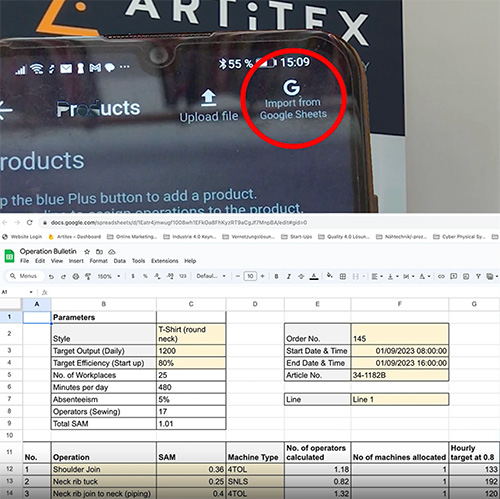500x499 pixels.
Task: Redo the last action
Action: [63, 276]
